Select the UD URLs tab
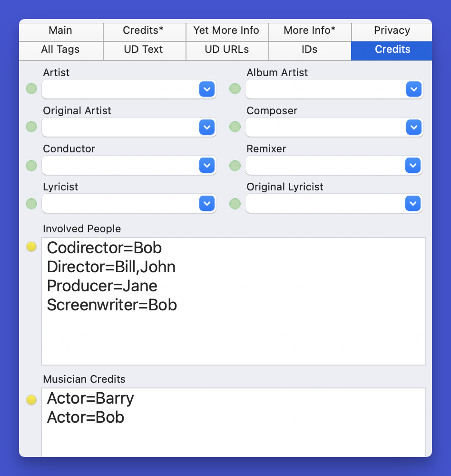 226,50
